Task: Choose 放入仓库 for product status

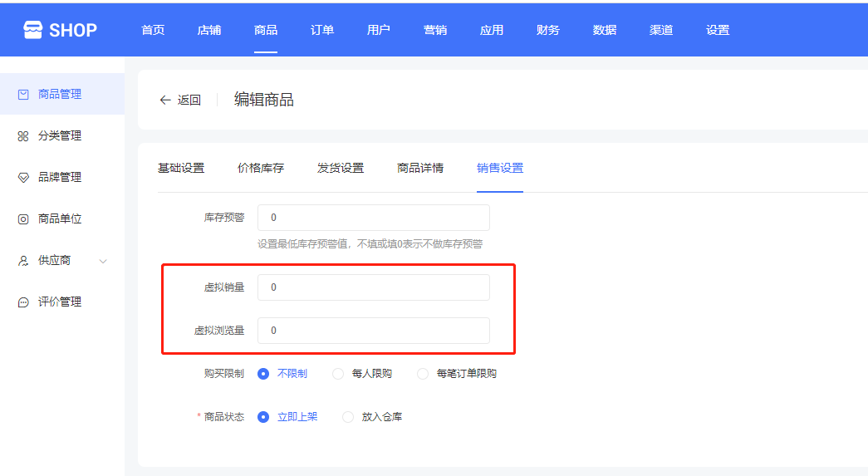Action: [x=348, y=417]
